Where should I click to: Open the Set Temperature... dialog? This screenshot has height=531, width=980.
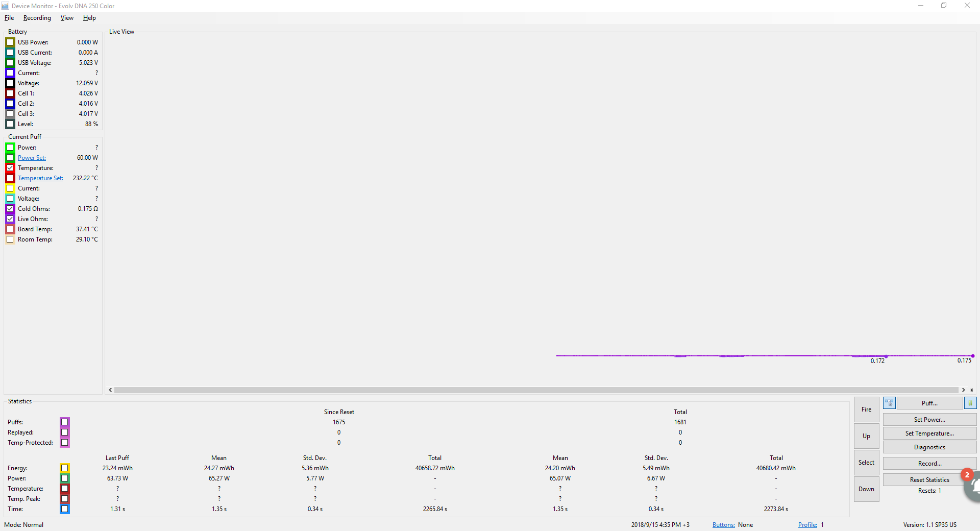point(929,433)
